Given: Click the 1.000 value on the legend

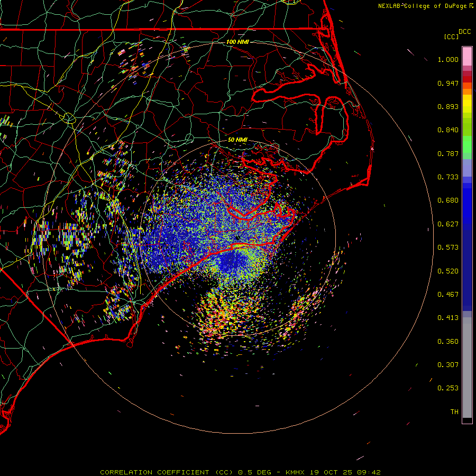Looking at the screenshot, I should pos(448,59).
